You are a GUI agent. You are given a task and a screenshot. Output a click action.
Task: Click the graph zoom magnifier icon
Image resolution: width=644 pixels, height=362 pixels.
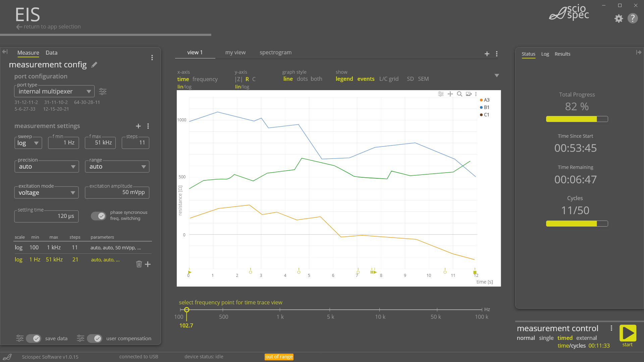pyautogui.click(x=460, y=94)
